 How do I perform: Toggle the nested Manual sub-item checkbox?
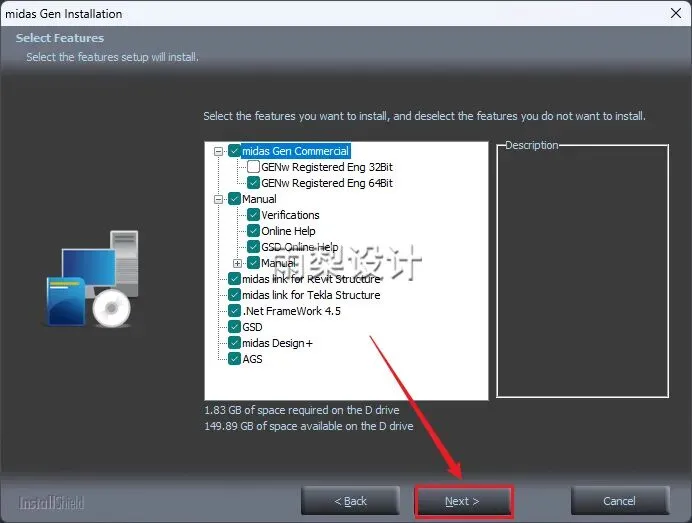[253, 263]
